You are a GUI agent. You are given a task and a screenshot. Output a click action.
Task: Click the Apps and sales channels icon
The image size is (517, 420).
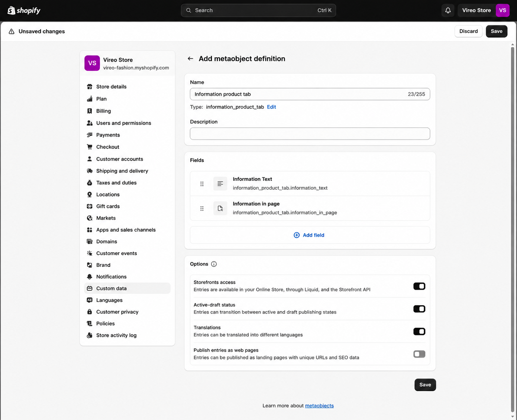(x=90, y=230)
